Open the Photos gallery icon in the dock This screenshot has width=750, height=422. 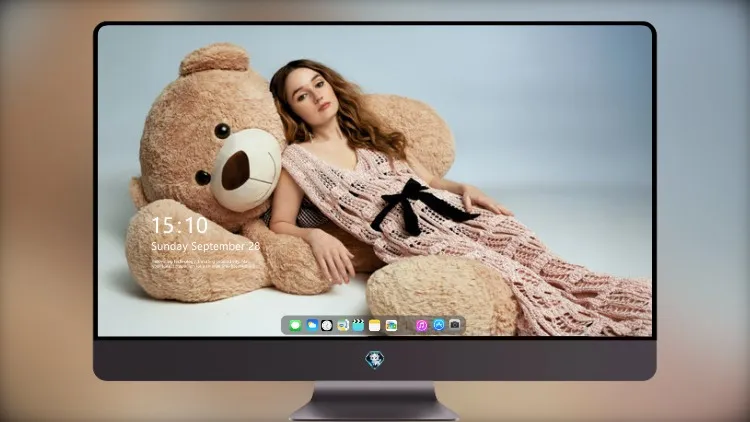pos(391,326)
